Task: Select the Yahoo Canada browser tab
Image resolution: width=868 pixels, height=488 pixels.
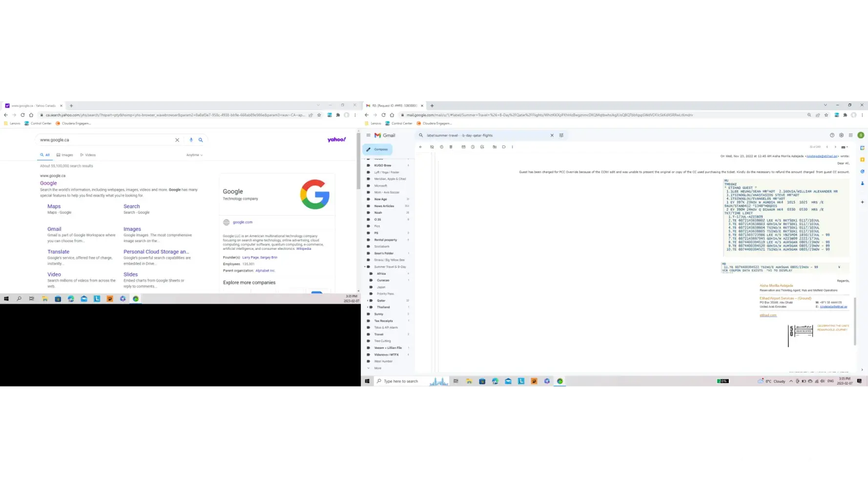Action: pyautogui.click(x=34, y=105)
